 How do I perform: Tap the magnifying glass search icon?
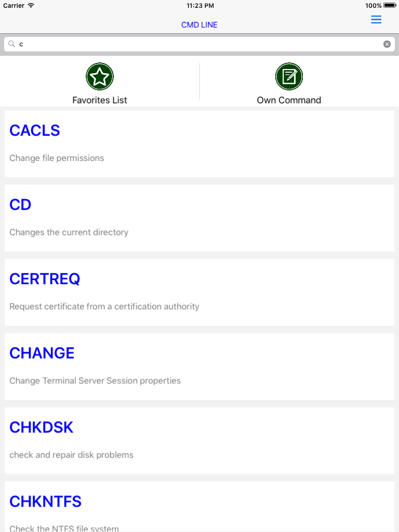pos(11,44)
